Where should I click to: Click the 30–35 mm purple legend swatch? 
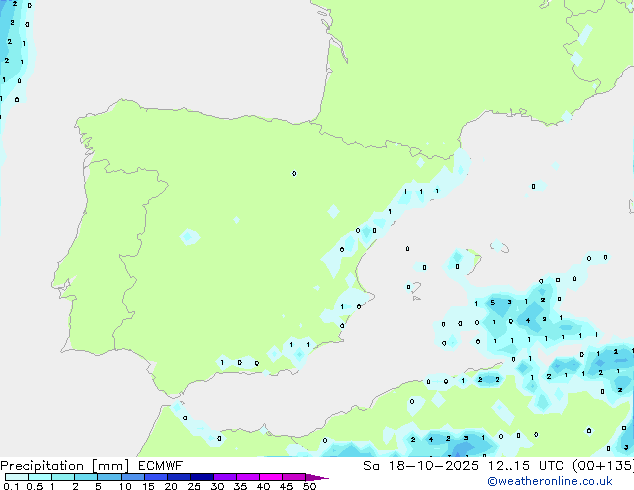click(225, 477)
